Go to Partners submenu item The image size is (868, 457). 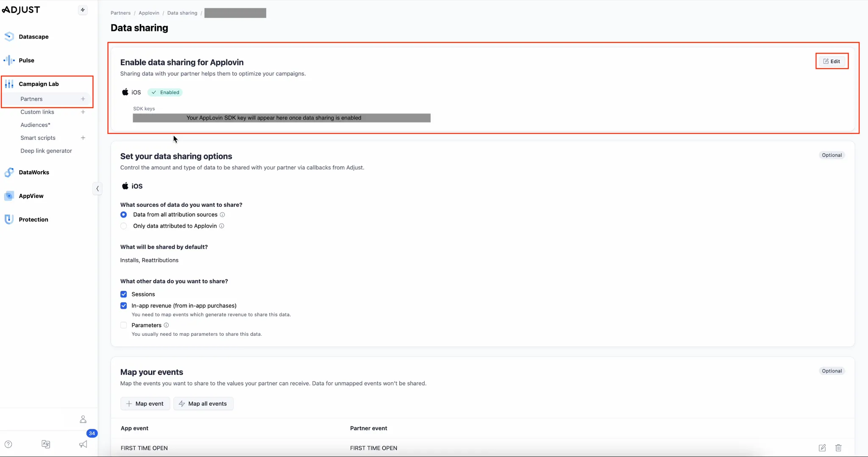[31, 99]
